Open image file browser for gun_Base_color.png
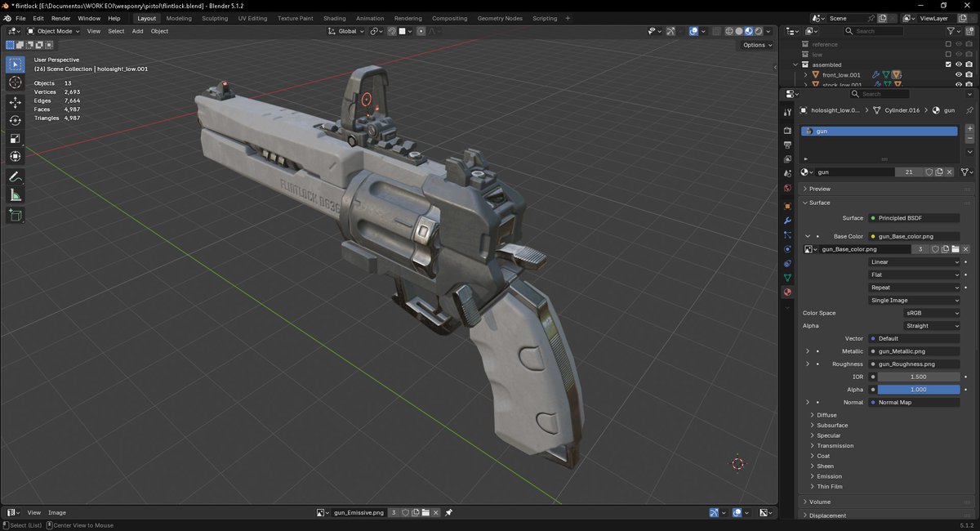The image size is (980, 531). click(x=955, y=249)
